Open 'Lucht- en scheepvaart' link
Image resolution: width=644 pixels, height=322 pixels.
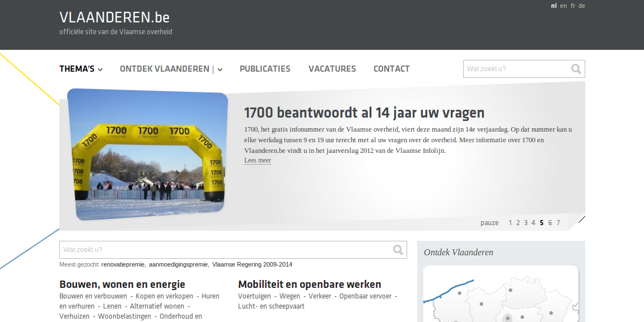click(x=271, y=306)
